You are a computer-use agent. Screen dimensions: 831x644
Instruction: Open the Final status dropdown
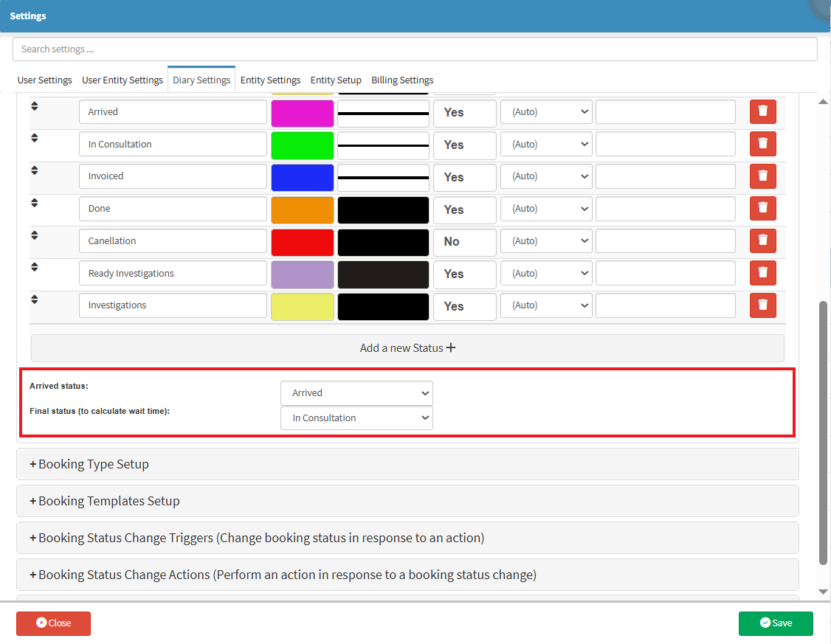(x=356, y=418)
